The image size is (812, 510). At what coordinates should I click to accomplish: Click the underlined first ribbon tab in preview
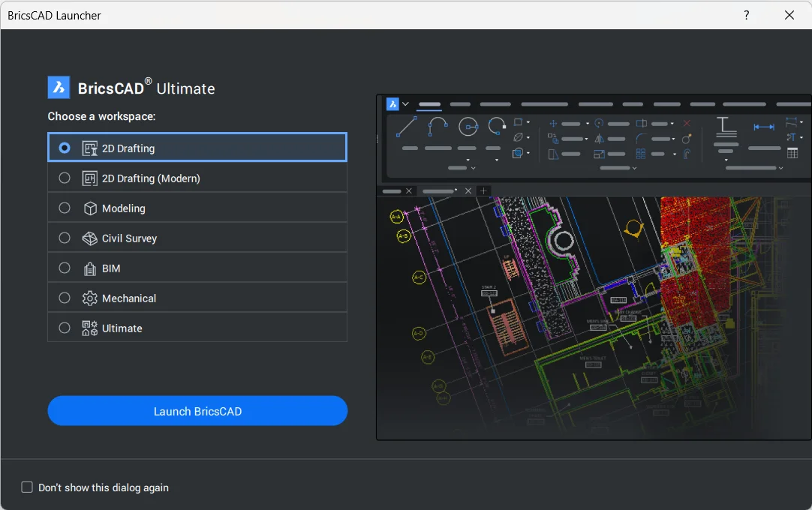429,104
